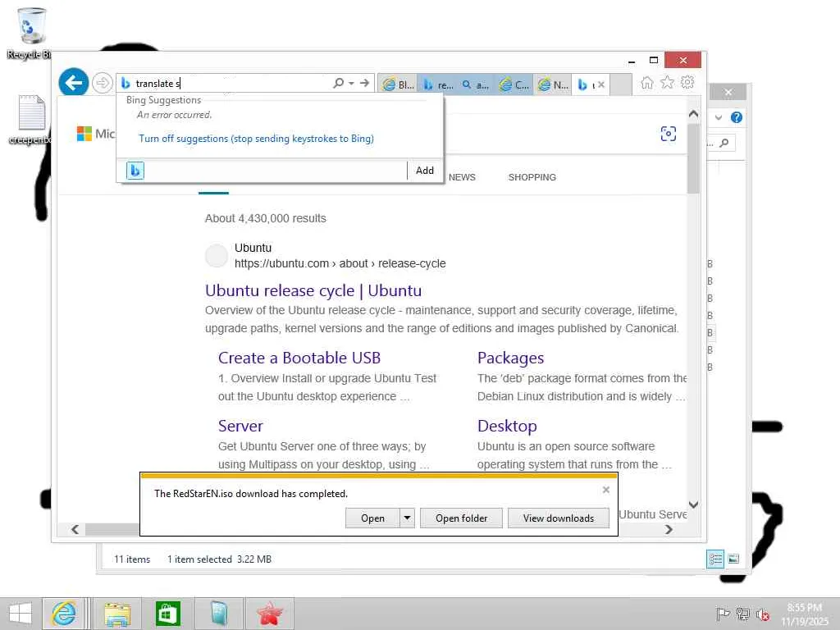The image size is (840, 630).
Task: Click the red star taskbar icon
Action: (x=269, y=614)
